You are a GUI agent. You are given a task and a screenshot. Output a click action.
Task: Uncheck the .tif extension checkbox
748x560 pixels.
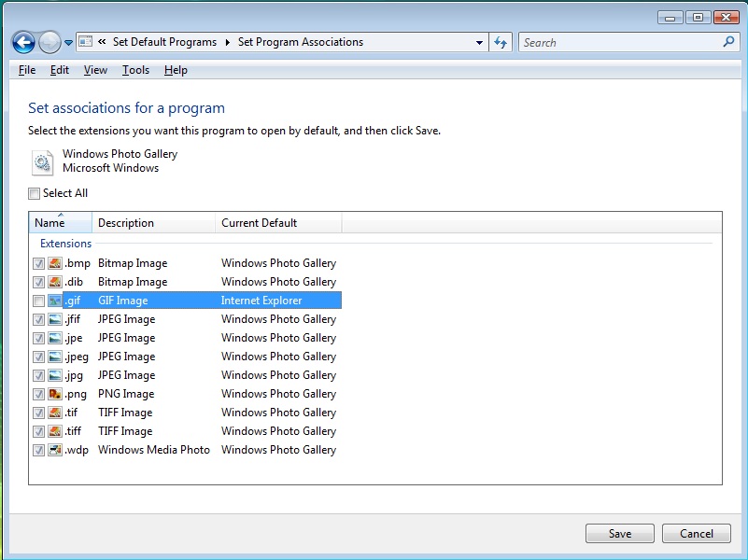pos(38,413)
